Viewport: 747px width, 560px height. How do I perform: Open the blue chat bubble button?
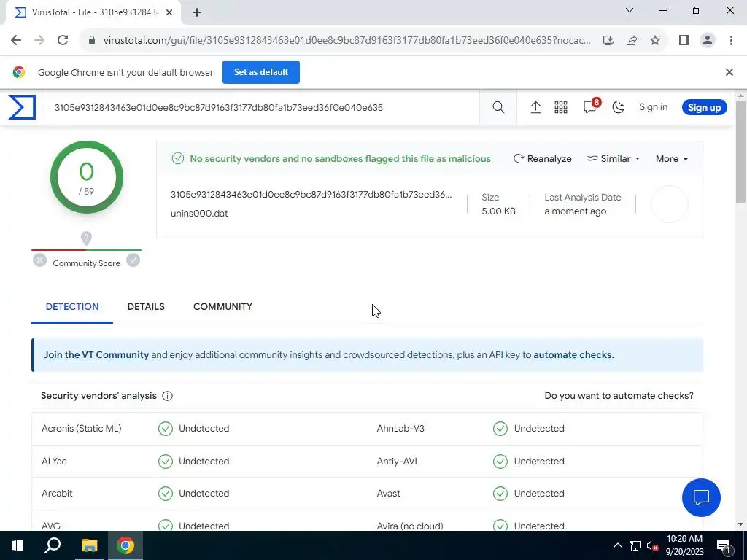701,497
